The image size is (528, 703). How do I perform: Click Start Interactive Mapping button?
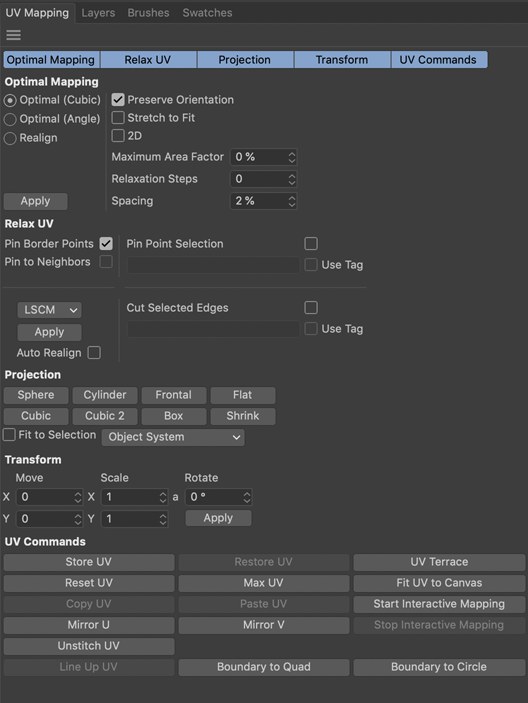pos(439,604)
